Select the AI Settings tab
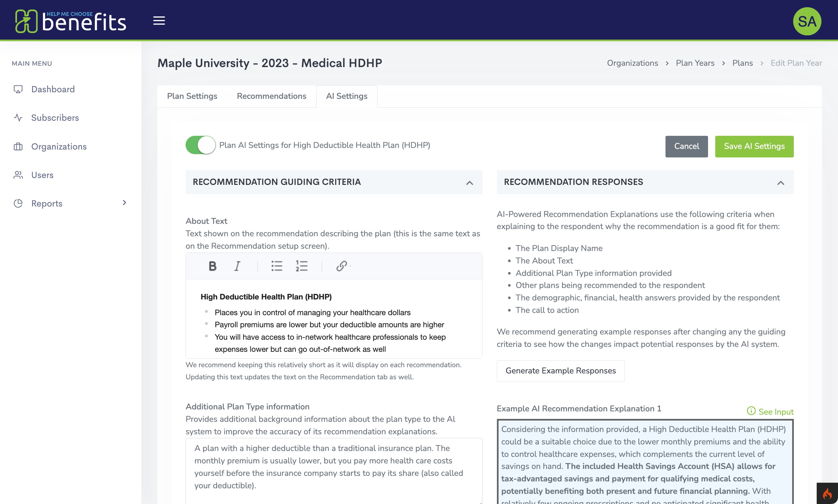 pos(346,96)
